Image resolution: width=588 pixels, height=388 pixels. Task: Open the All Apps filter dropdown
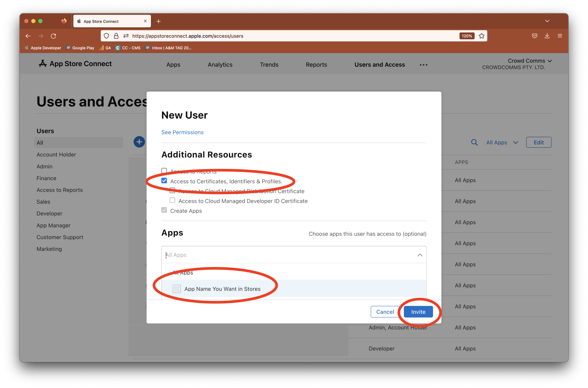(x=502, y=142)
